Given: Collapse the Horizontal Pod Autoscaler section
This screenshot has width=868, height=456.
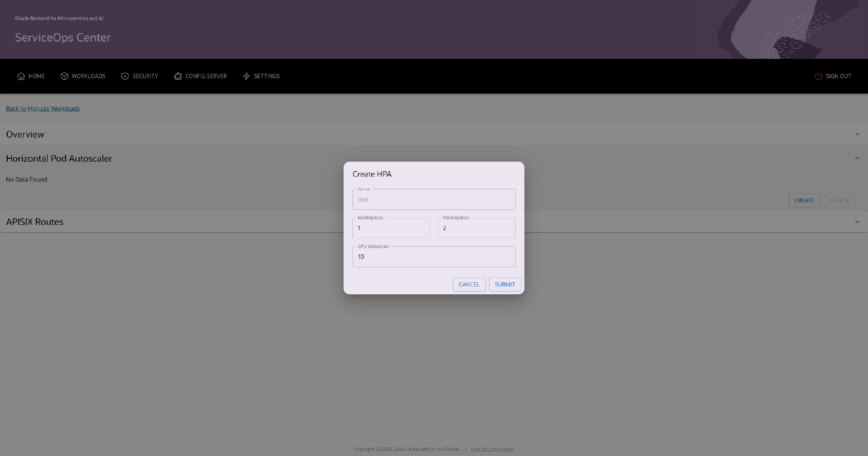Looking at the screenshot, I should [857, 158].
